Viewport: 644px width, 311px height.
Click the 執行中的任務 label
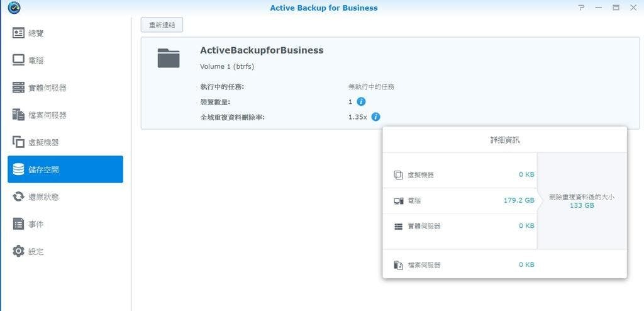click(222, 87)
